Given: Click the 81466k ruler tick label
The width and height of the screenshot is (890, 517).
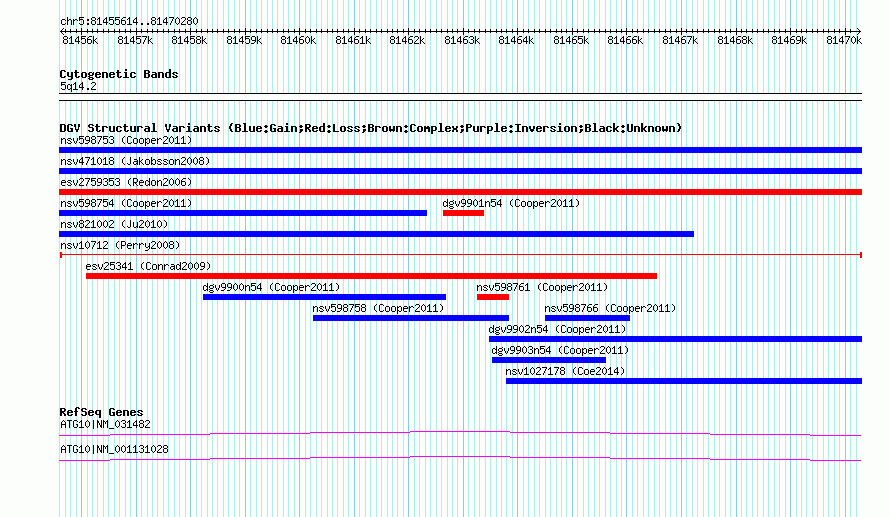Looking at the screenshot, I should tap(625, 40).
